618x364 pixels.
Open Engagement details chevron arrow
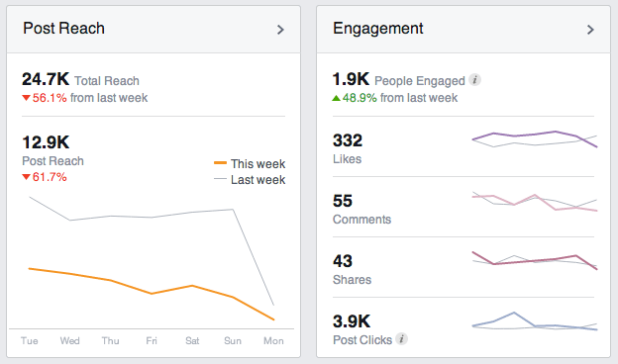[x=590, y=30]
